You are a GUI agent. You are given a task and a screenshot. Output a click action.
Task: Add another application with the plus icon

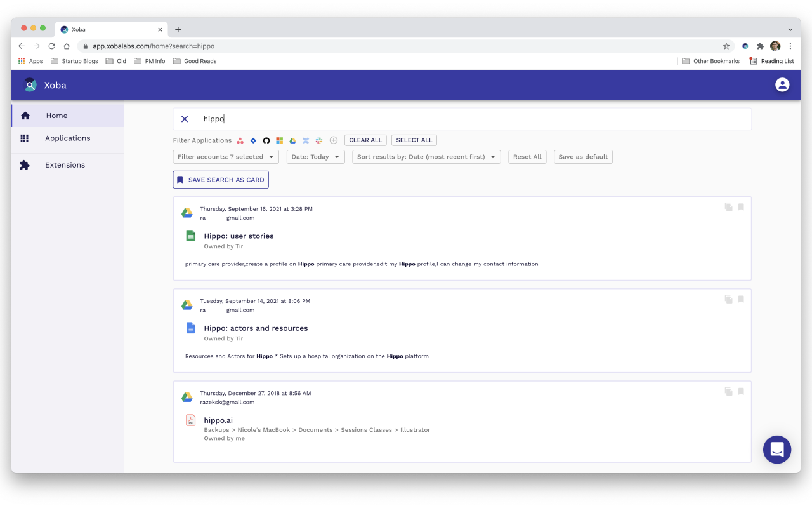(334, 140)
